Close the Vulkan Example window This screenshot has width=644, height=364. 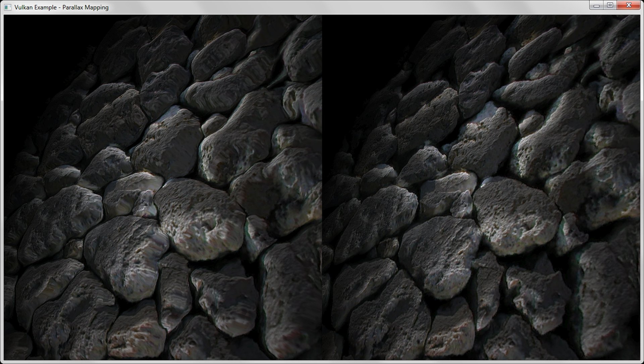tap(629, 5)
